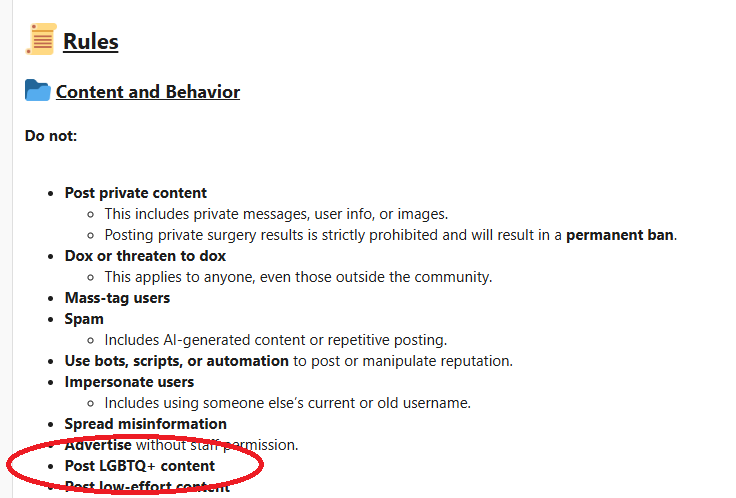Open the Rules heading link
This screenshot has height=498, width=736.
(91, 41)
